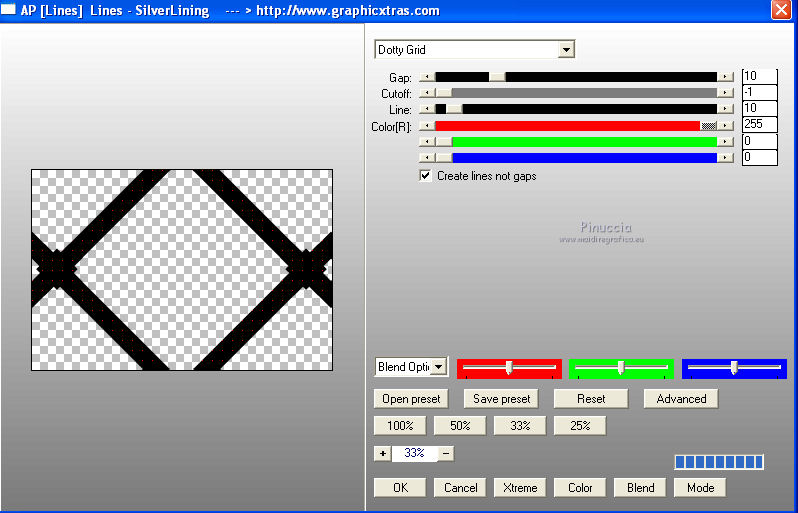Set preview zoom to 25%

pyautogui.click(x=580, y=426)
